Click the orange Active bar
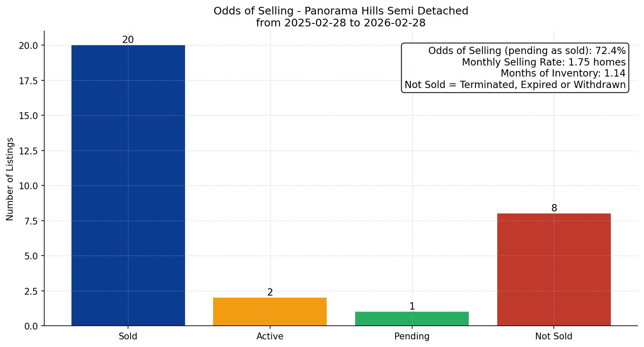This screenshot has height=347, width=644. click(270, 312)
